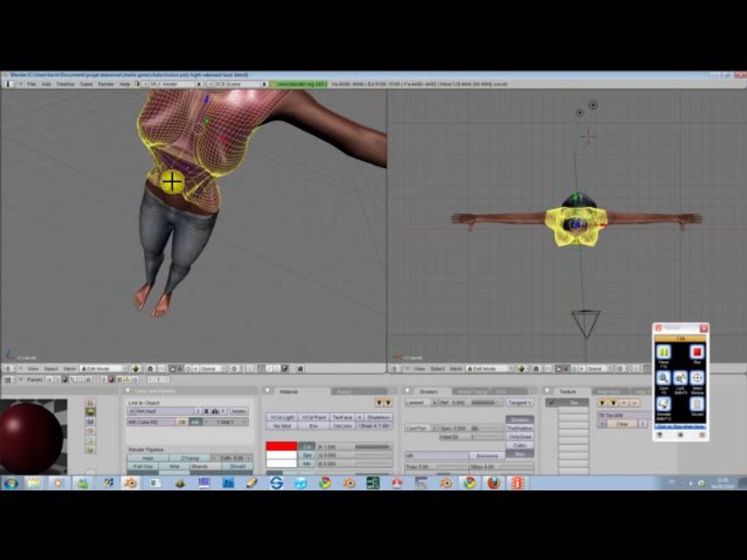Open the File menu in Blender
Viewport: 747px width, 560px height.
31,84
